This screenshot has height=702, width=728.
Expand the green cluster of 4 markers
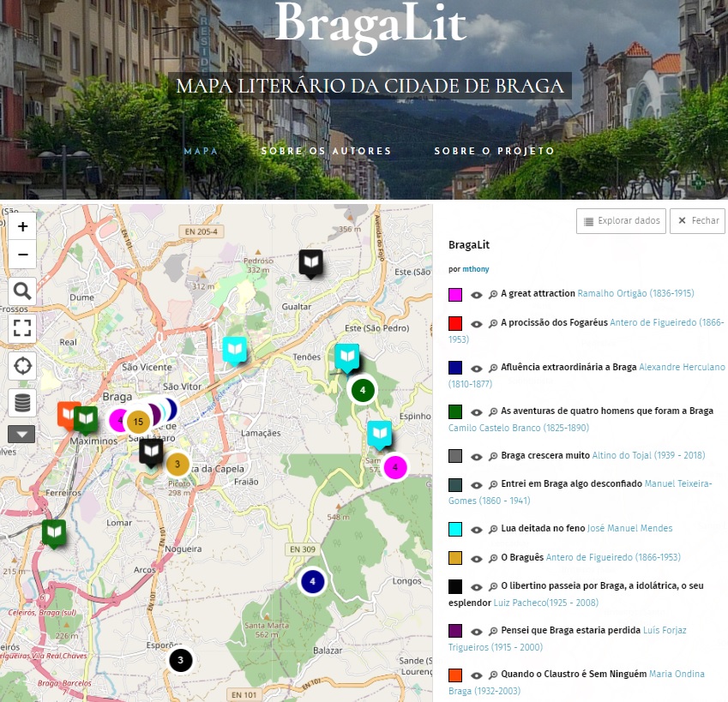pyautogui.click(x=363, y=390)
